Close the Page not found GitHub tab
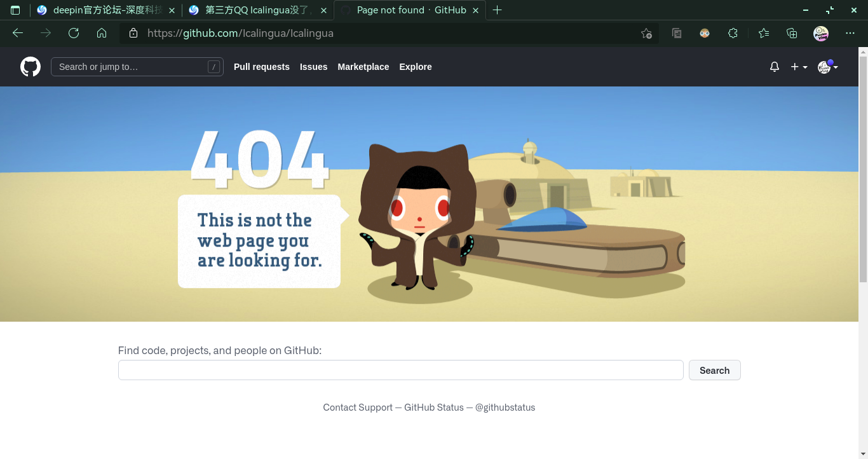 pyautogui.click(x=475, y=10)
